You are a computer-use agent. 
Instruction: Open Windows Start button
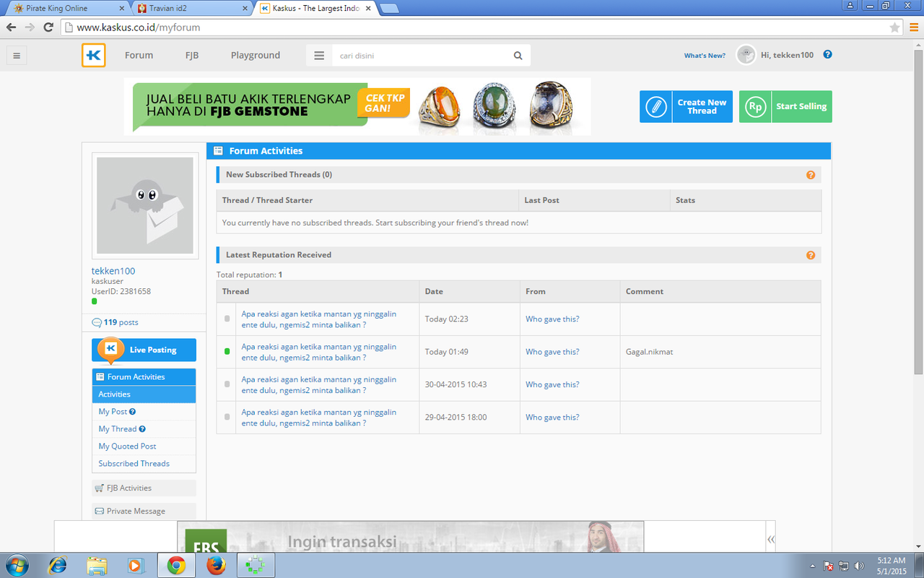pyautogui.click(x=17, y=565)
